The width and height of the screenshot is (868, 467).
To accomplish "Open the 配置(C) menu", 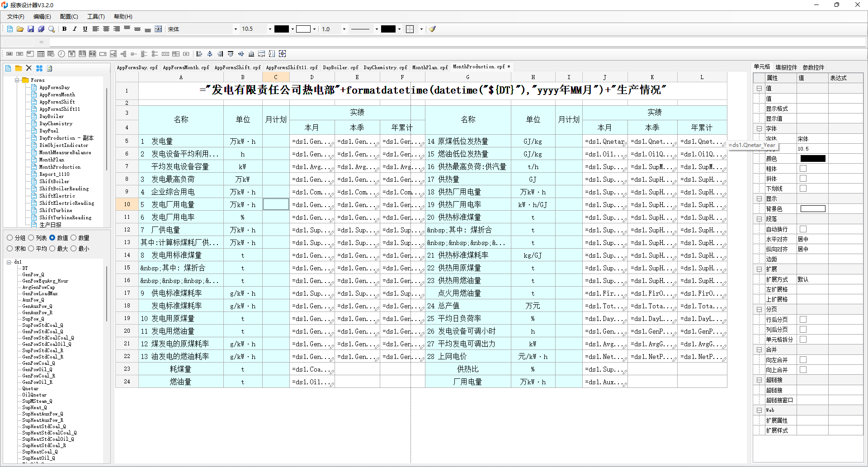I will tap(69, 17).
